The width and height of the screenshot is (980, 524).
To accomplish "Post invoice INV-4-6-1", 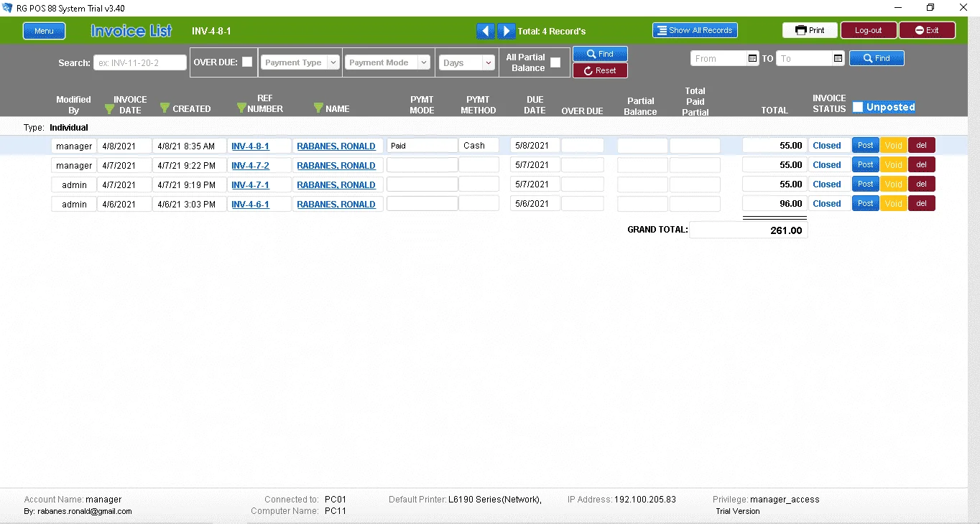I will [x=866, y=203].
